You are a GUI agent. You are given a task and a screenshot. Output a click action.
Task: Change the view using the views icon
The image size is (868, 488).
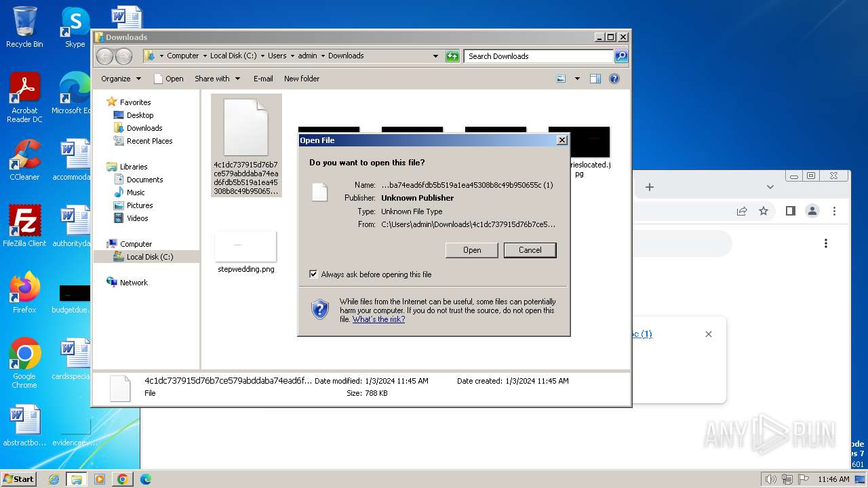(x=561, y=79)
